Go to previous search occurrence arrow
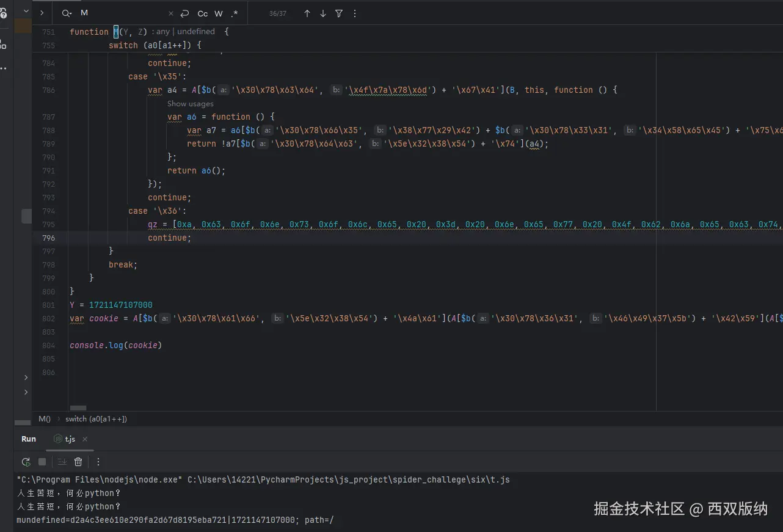The width and height of the screenshot is (783, 532). pos(307,13)
